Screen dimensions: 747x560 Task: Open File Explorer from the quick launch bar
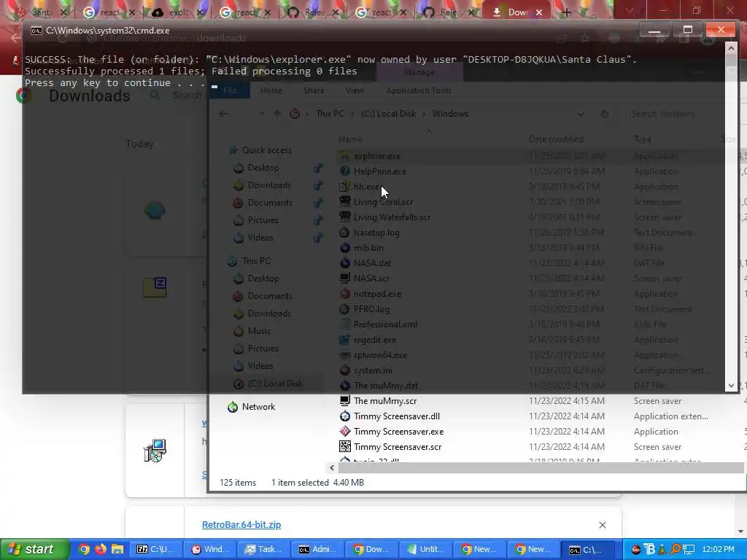(117, 550)
